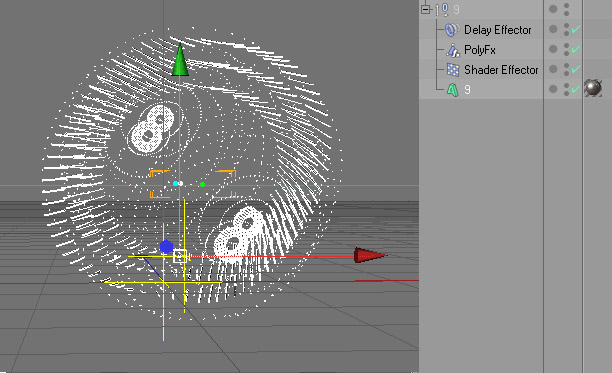Click the white square axis center handle
This screenshot has height=373, width=612.
point(180,256)
